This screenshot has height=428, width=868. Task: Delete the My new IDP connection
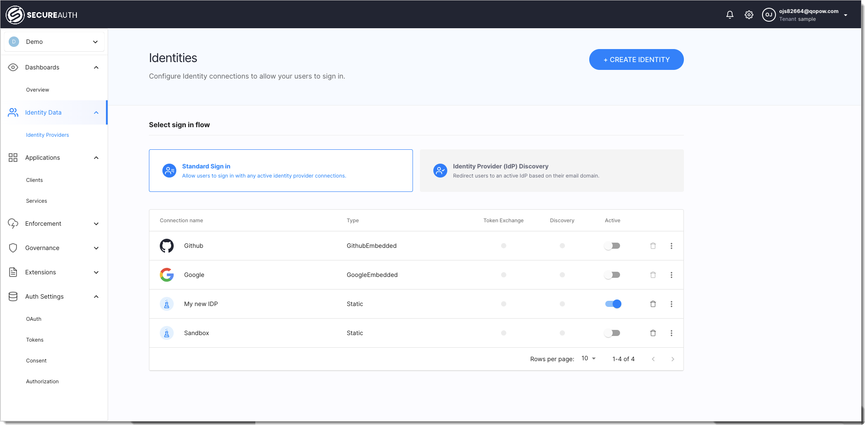(653, 304)
